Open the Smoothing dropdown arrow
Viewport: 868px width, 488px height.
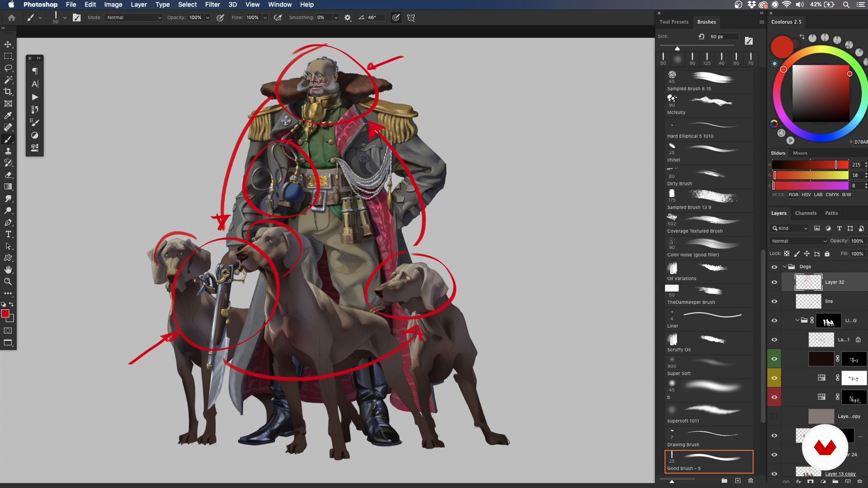(336, 18)
